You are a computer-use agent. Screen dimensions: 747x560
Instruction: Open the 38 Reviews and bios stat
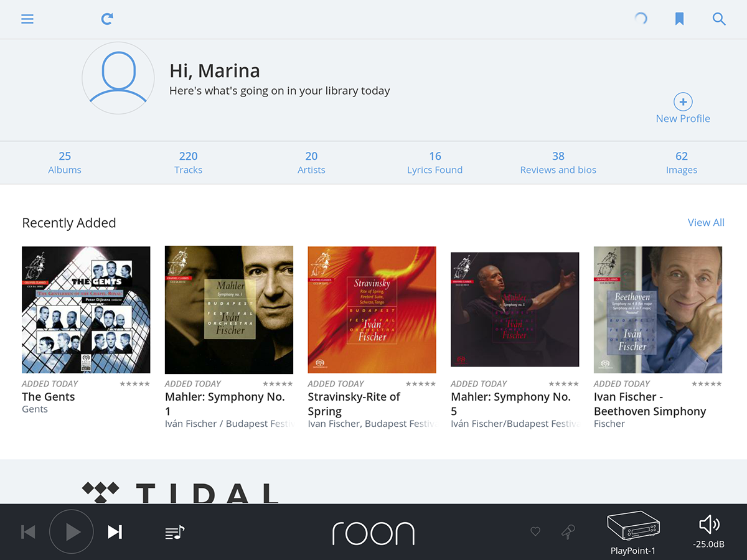click(558, 162)
